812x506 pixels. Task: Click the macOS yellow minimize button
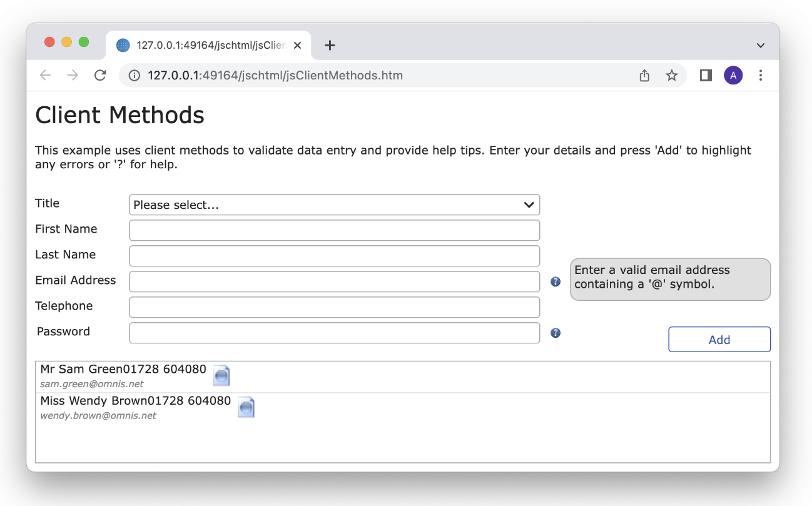tap(66, 42)
